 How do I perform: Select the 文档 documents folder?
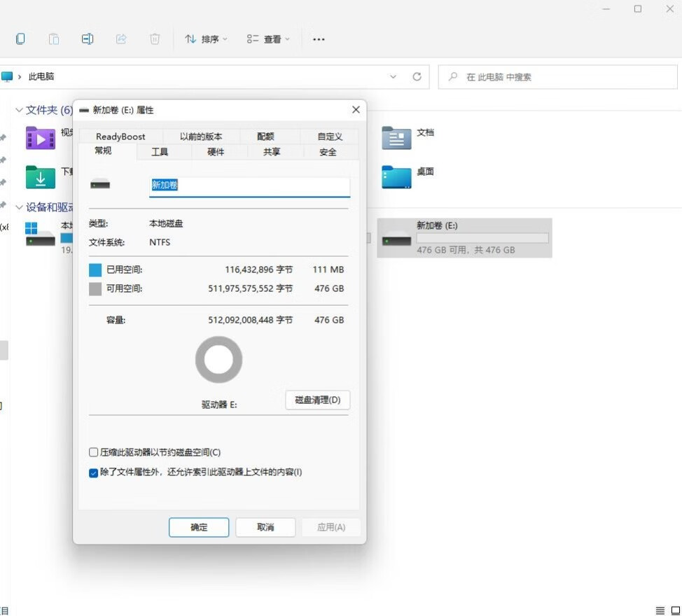(408, 137)
